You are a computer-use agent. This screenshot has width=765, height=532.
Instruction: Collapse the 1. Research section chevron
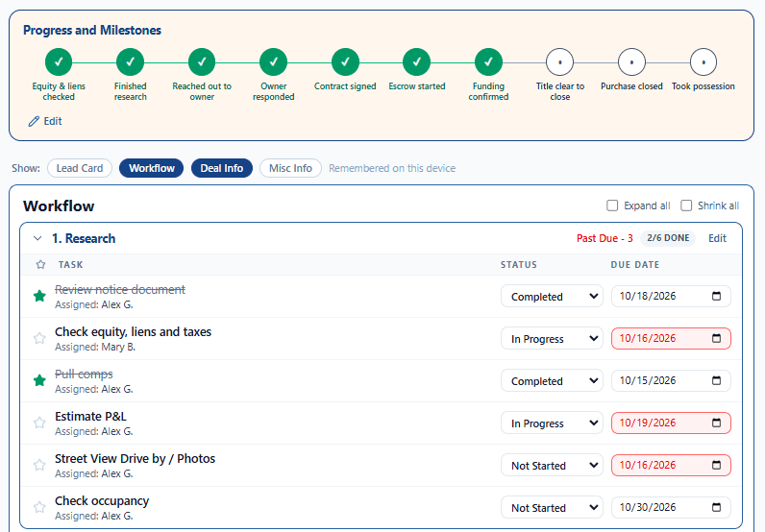tap(37, 238)
